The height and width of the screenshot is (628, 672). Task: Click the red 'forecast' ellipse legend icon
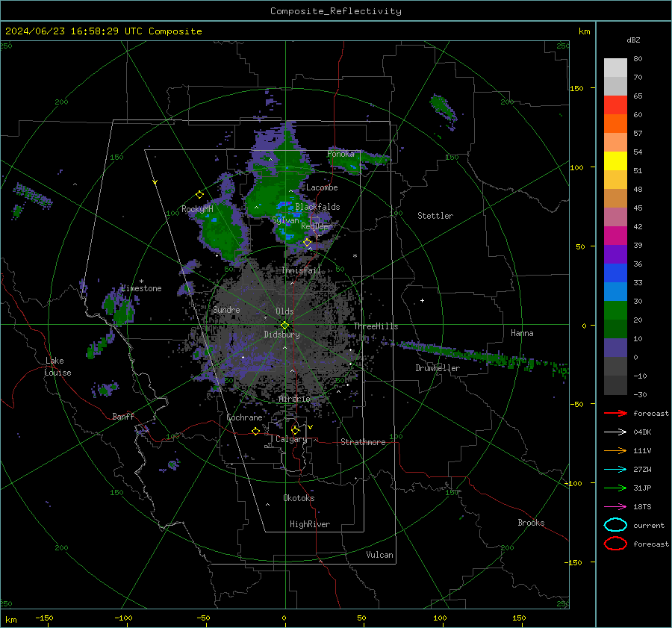[x=615, y=544]
